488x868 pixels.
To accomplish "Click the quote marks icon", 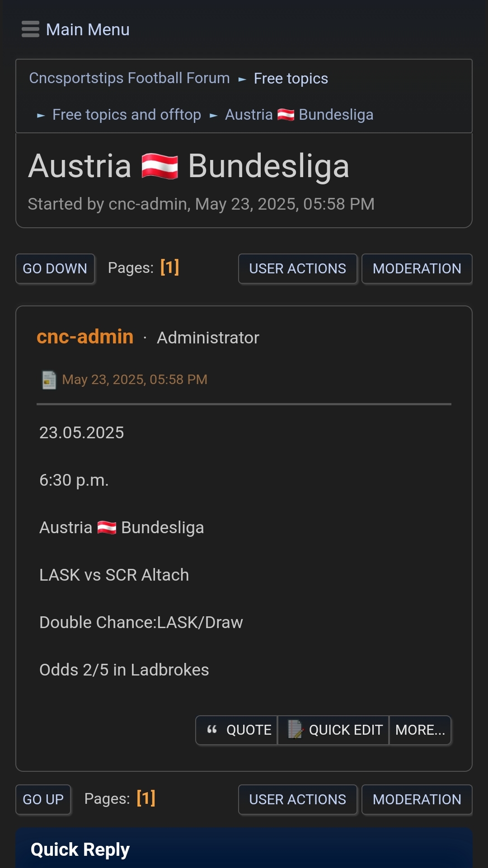I will 212,730.
